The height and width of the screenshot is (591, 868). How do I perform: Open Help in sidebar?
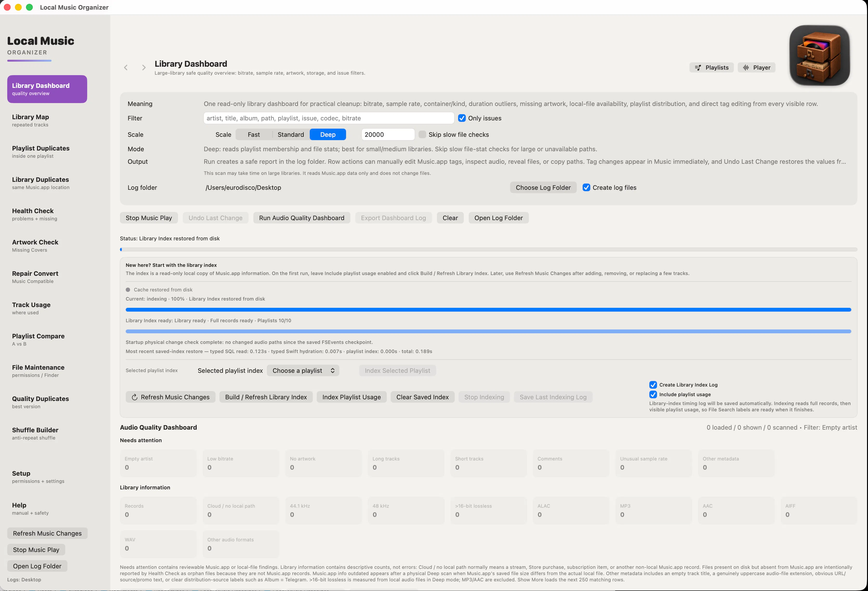47,509
